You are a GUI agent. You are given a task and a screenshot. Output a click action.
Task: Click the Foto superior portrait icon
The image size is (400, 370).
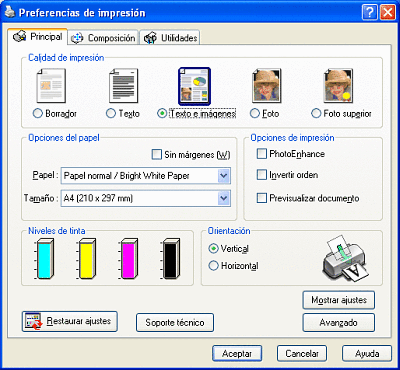pos(338,86)
